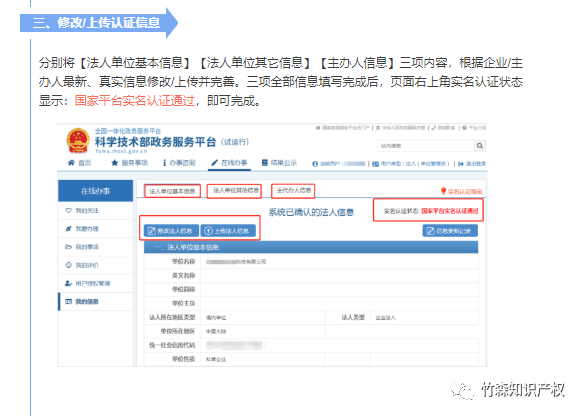Click the 单位性质 row label
Screen dimensions: 583x416
tap(183, 359)
